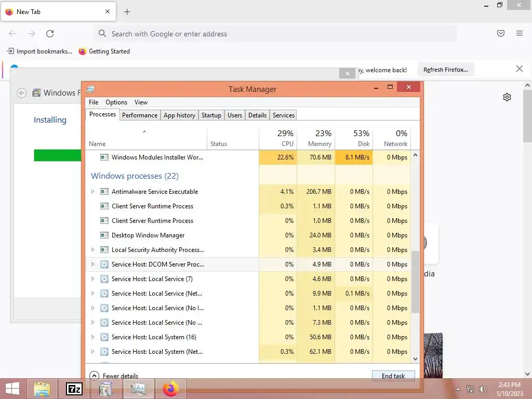Click the Status column header
The width and height of the screenshot is (532, 399).
233,138
